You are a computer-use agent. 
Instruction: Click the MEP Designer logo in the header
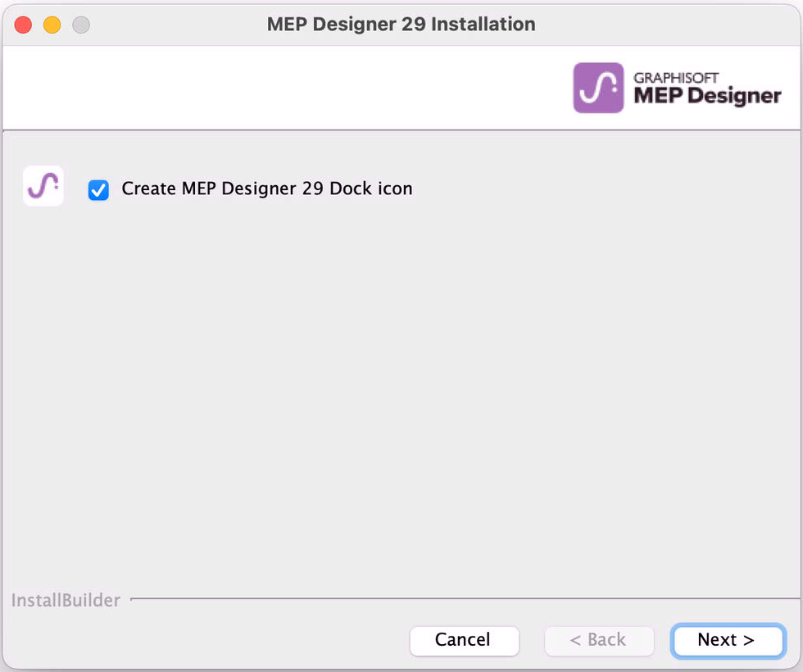point(678,88)
